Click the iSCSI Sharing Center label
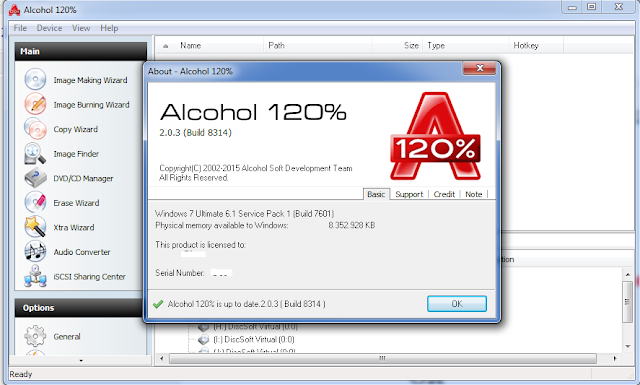This screenshot has height=385, width=640. [x=89, y=276]
